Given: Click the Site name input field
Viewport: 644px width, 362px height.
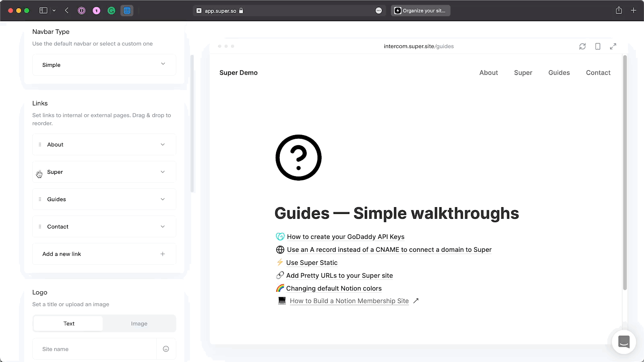Looking at the screenshot, I should 95,349.
